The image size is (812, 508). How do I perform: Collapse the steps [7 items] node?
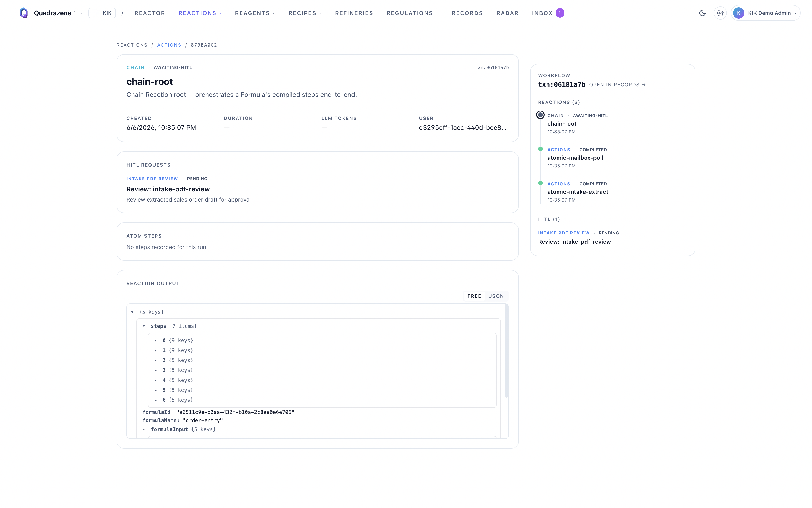(144, 326)
